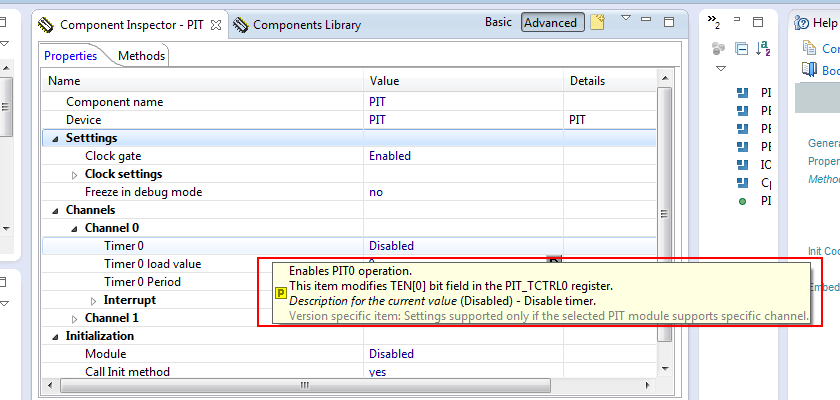Click the Component Inspector tab icon
Viewport: 840px width, 400px height.
click(46, 24)
